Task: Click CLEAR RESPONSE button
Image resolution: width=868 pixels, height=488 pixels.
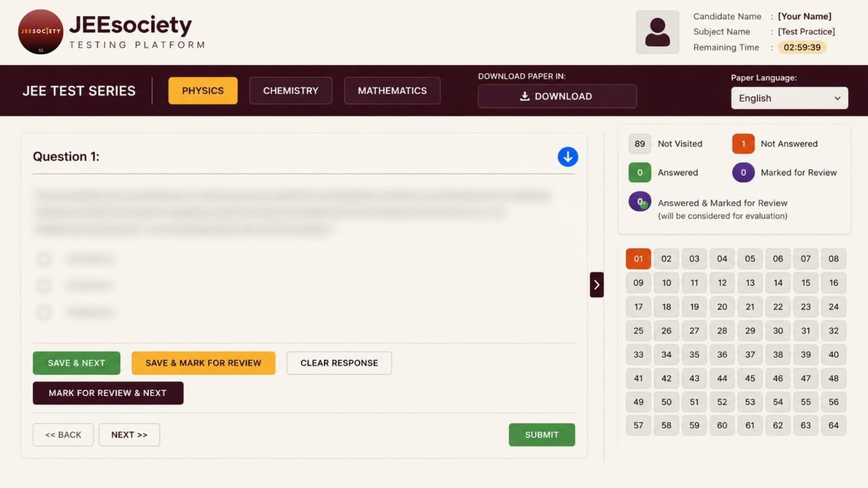Action: click(339, 363)
